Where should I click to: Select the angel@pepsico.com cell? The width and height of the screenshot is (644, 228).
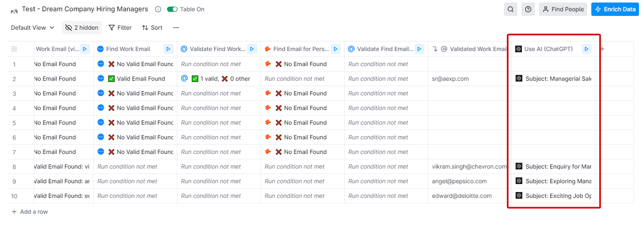pyautogui.click(x=470, y=181)
